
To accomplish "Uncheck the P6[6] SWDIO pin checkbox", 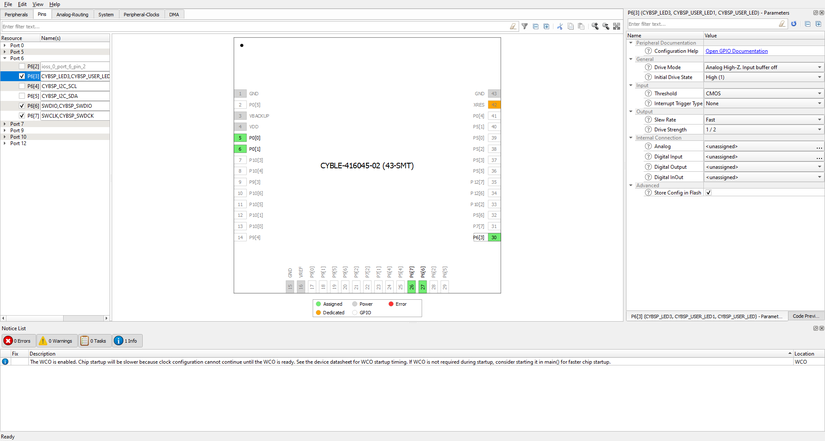I will coord(22,106).
